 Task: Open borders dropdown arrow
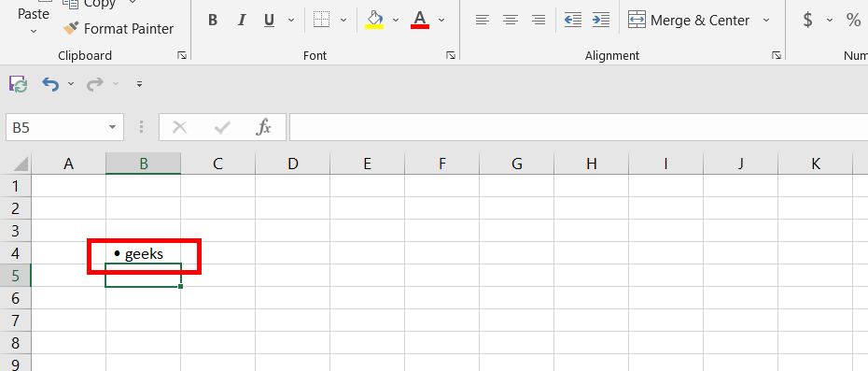click(x=343, y=21)
